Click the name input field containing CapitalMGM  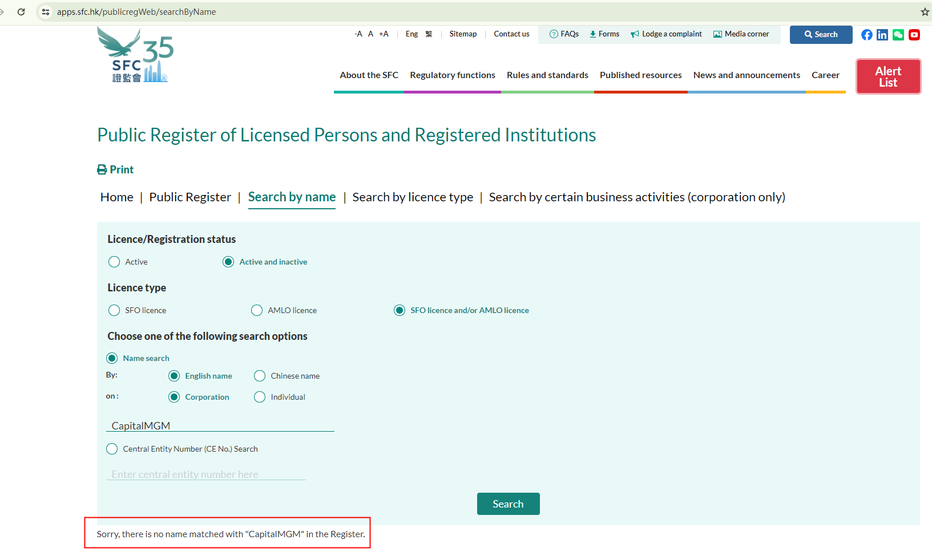point(220,425)
